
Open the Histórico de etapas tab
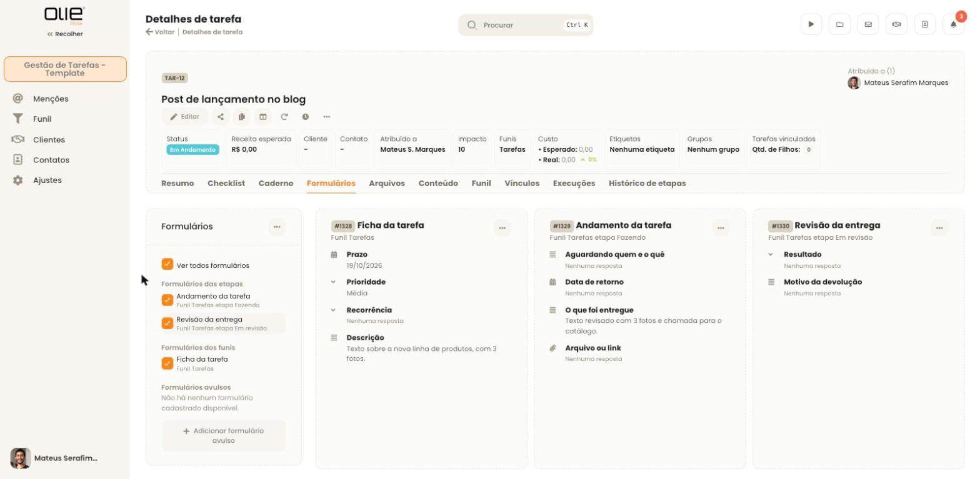point(647,184)
